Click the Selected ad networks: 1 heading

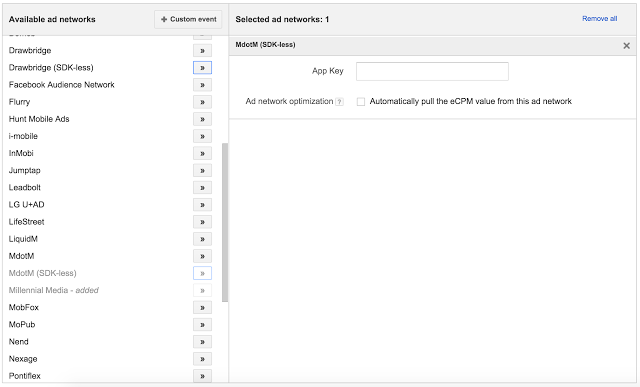tap(282, 19)
